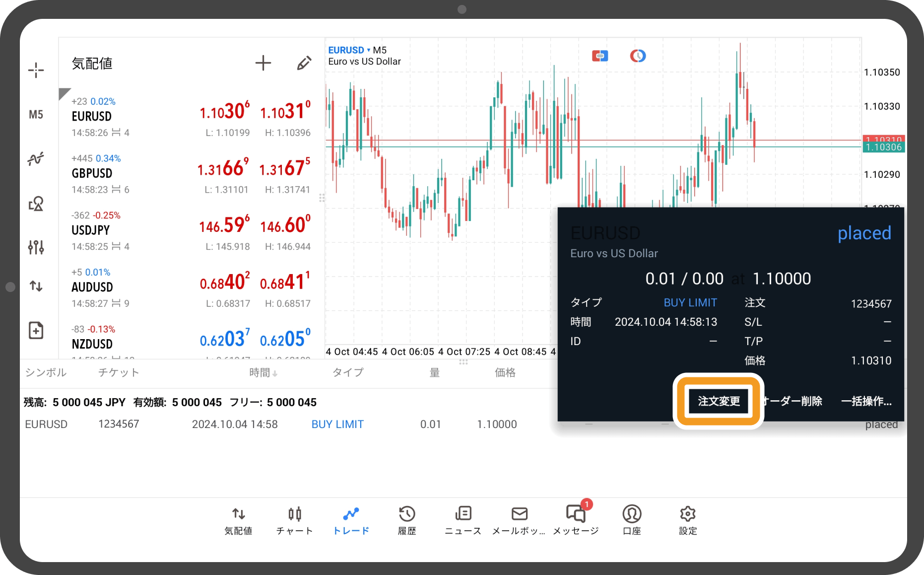Viewport: 924px width, 575px height.
Task: Click BUY LIMIT type in order popup
Action: click(x=690, y=302)
